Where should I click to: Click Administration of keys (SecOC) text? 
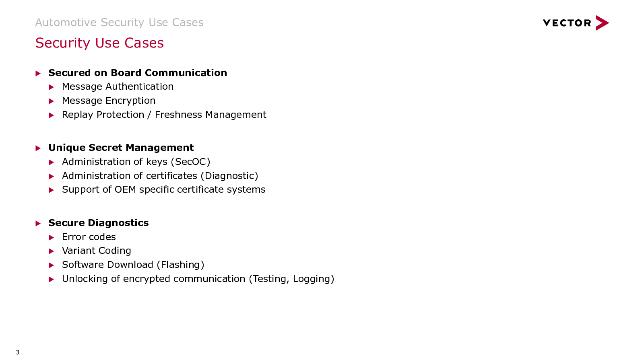[x=136, y=162]
